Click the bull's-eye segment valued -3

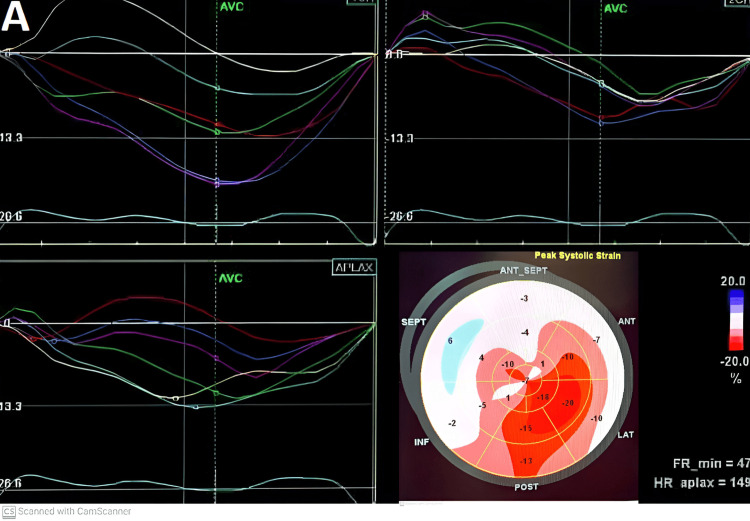tap(524, 299)
